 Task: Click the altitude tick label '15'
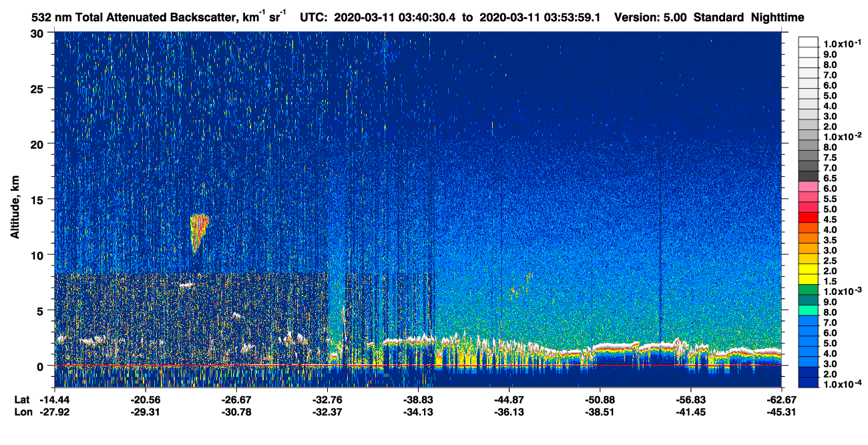click(x=39, y=199)
